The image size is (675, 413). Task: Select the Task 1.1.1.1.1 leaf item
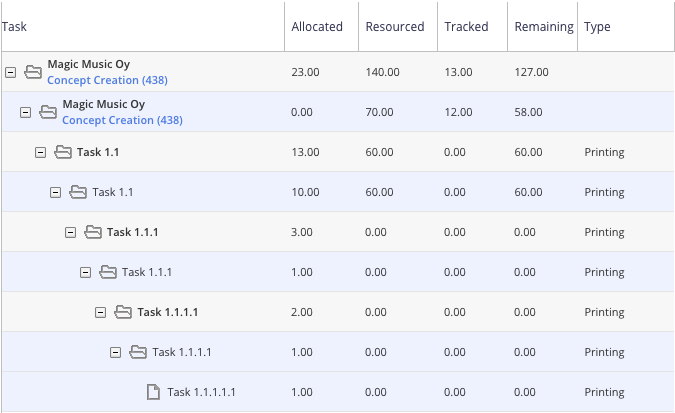coord(200,392)
